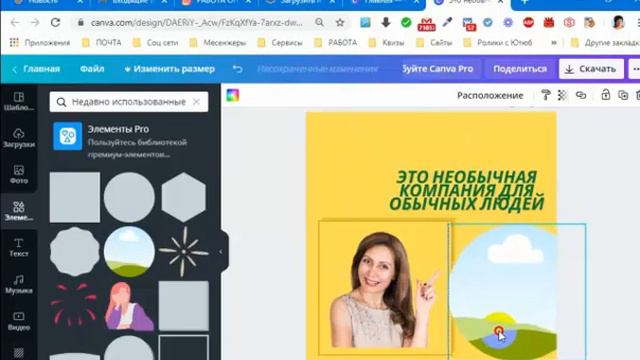The image size is (640, 360).
Task: Open the Приложения apps bookmark
Action: pos(40,42)
